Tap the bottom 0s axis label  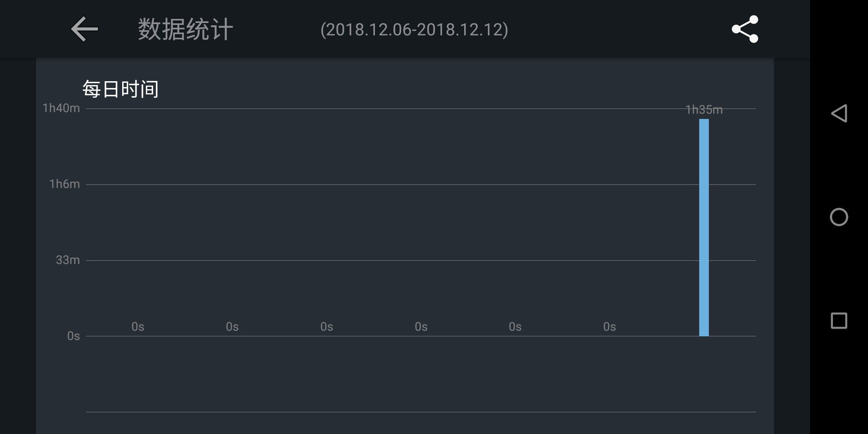(x=74, y=336)
